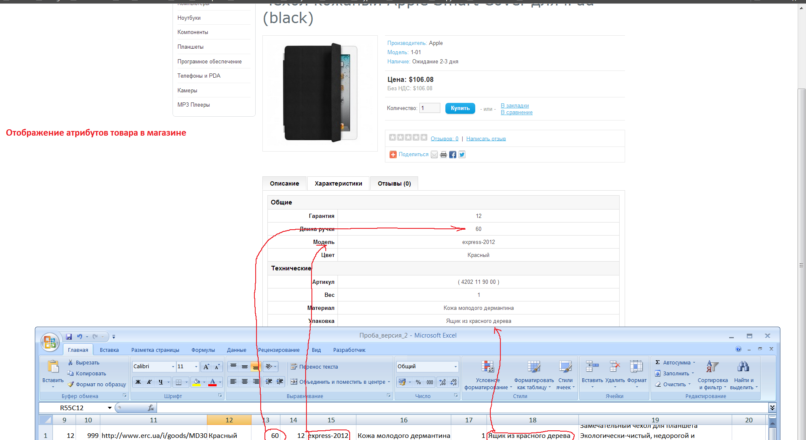Pick the yellow fill color button

196,382
